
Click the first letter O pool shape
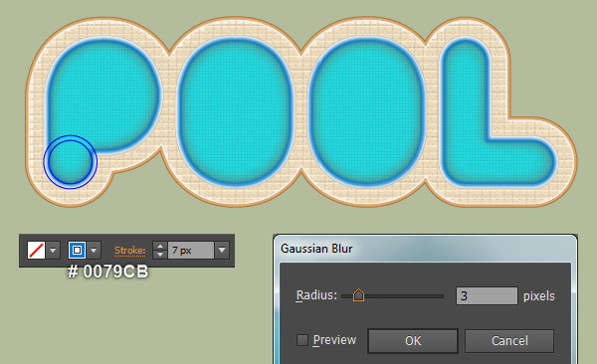235,110
